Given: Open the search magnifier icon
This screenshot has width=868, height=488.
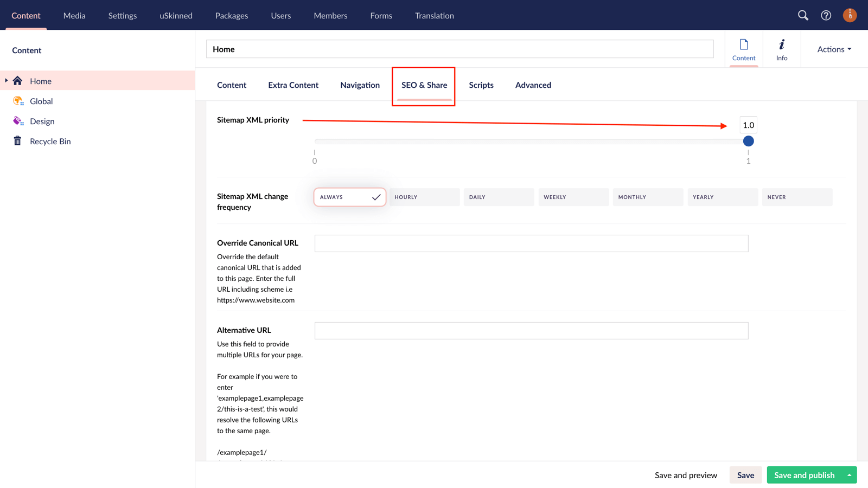Looking at the screenshot, I should click(803, 15).
